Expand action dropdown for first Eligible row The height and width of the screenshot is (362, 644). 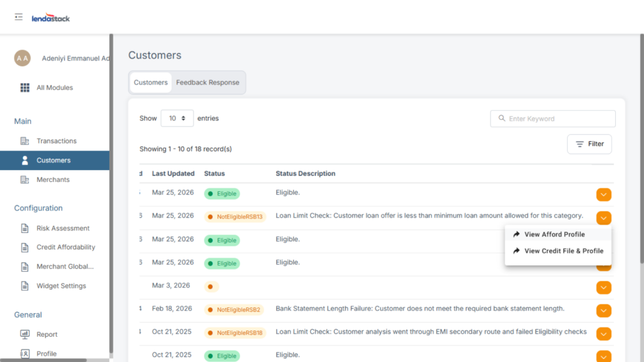(x=604, y=195)
